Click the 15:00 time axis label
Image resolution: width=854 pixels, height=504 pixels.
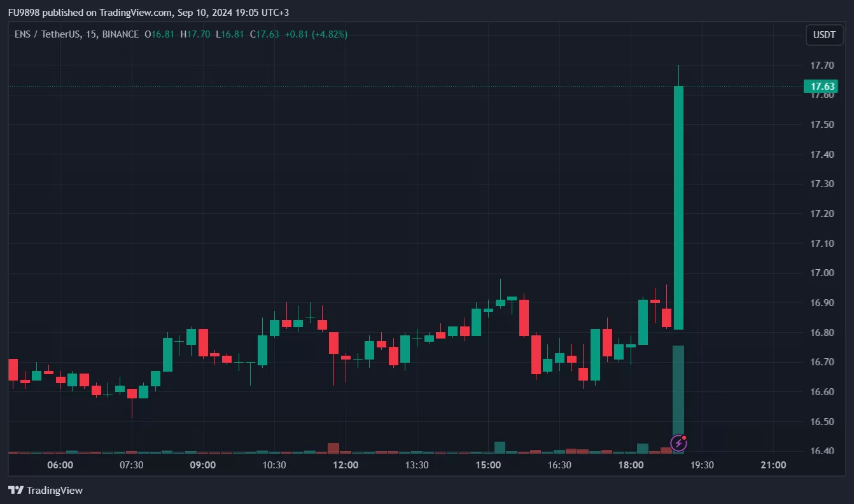click(x=488, y=465)
